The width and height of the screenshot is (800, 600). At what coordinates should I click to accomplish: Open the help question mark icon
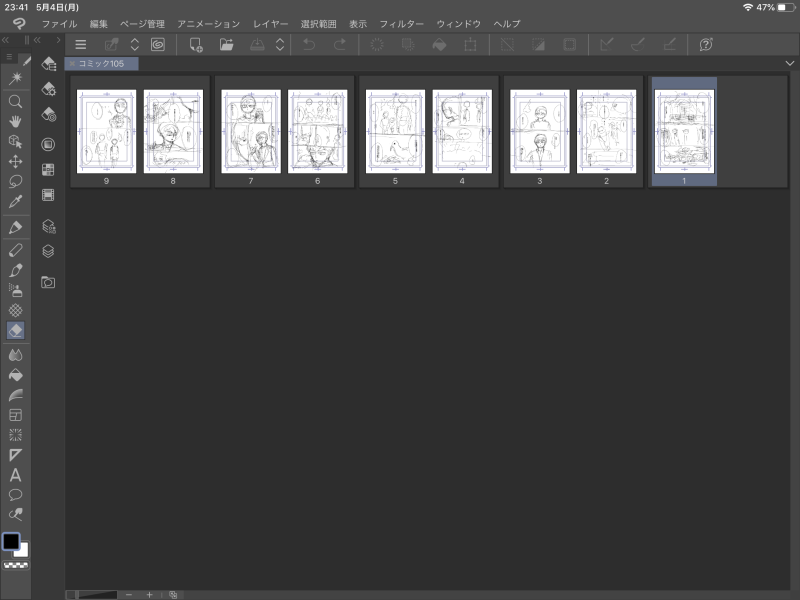pos(706,44)
